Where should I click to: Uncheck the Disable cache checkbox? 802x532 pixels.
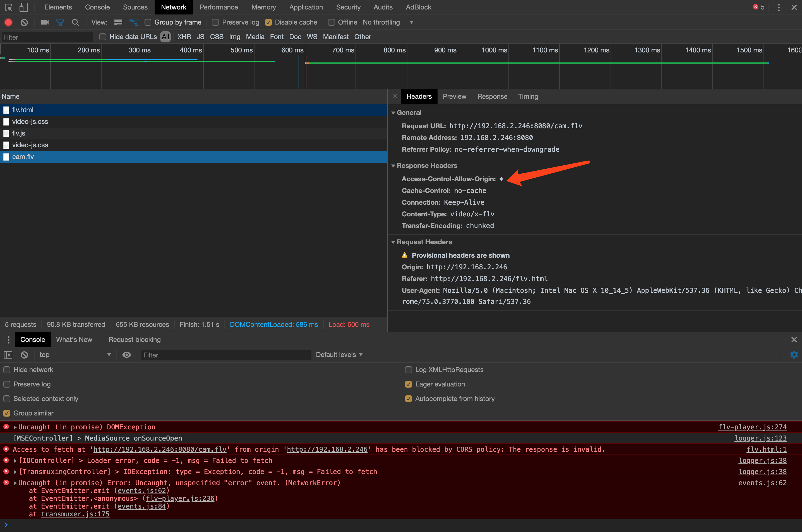click(x=268, y=22)
